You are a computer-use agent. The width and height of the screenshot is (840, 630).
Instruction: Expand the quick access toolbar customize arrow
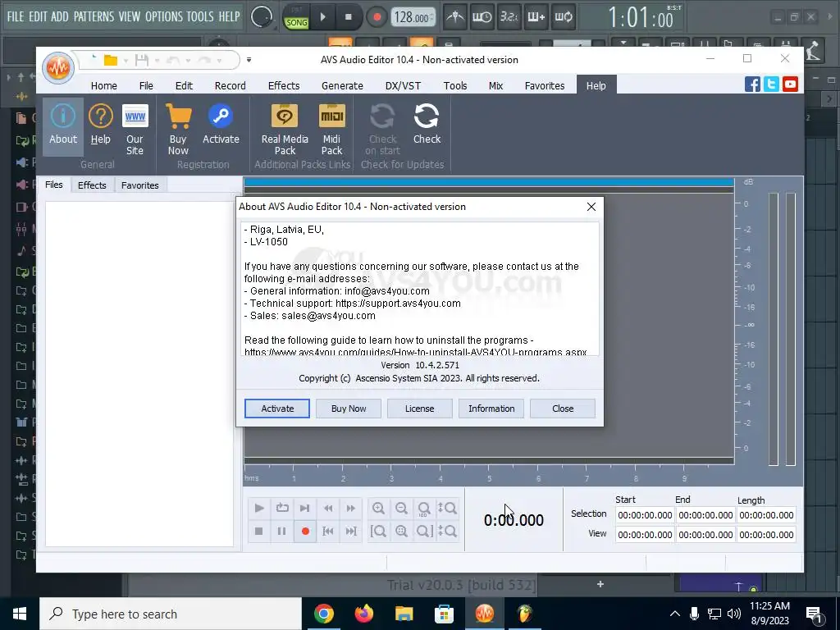249,60
